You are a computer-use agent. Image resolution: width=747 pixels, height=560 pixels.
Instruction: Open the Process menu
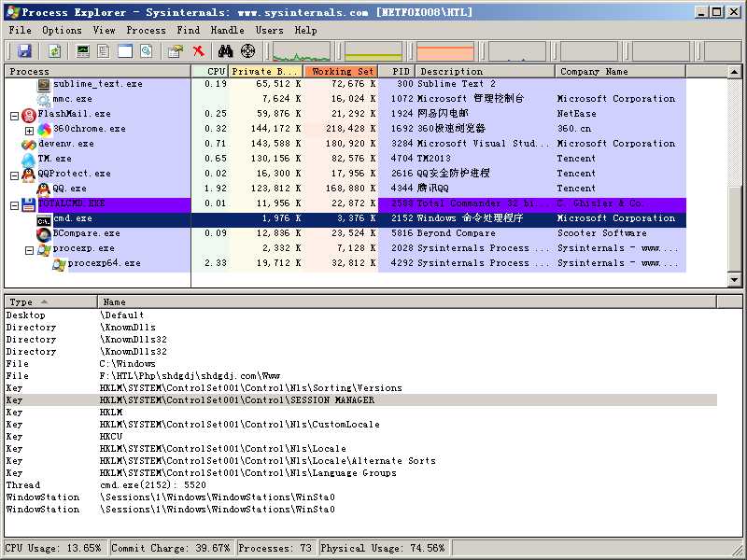tap(146, 30)
